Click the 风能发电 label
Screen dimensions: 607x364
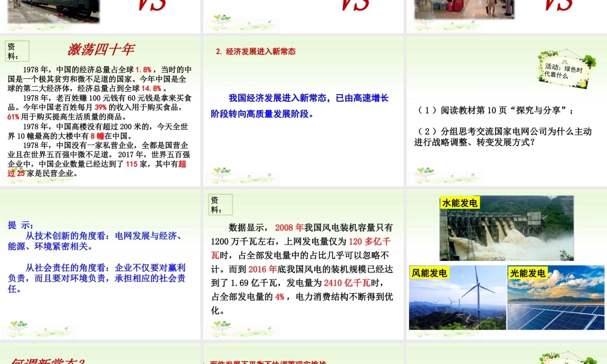click(x=429, y=273)
